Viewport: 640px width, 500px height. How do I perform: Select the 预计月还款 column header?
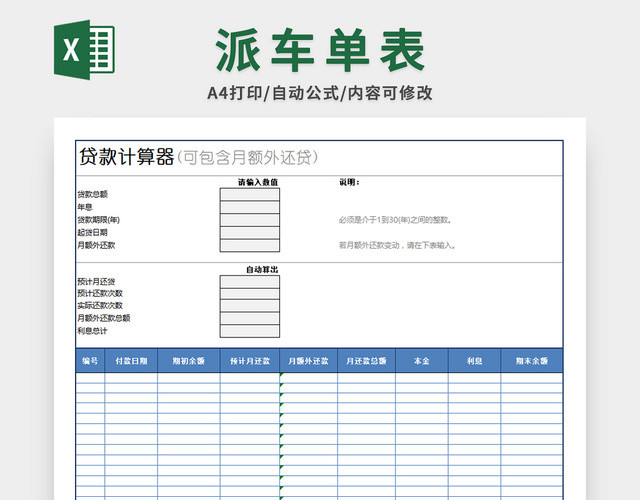[250, 361]
